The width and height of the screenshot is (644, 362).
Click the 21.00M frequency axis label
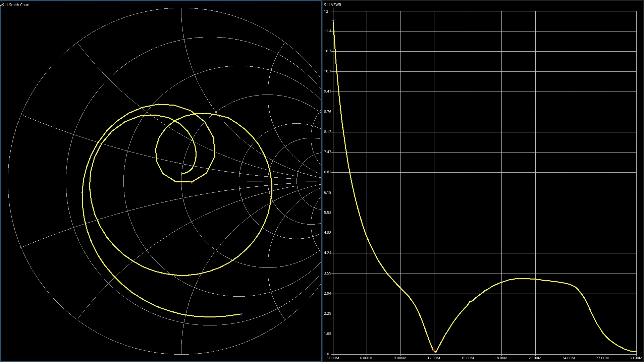pos(535,358)
